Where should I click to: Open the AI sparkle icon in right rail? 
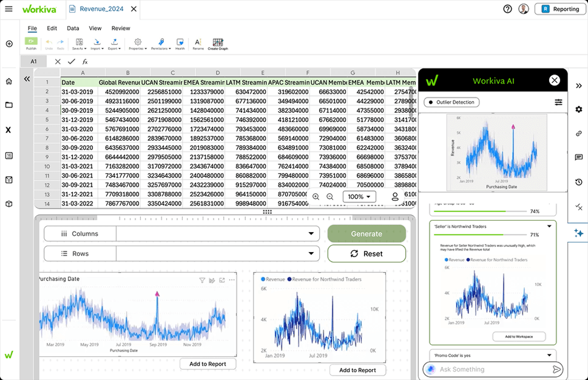pyautogui.click(x=578, y=233)
